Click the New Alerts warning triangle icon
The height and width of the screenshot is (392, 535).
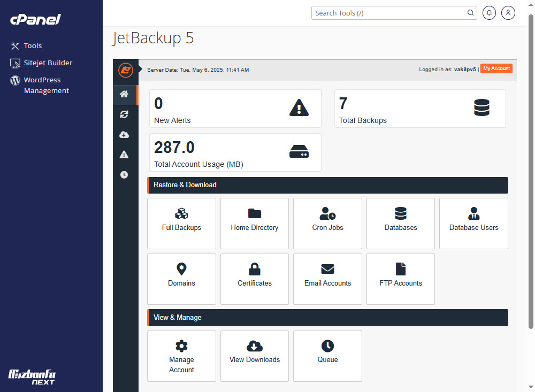point(299,108)
